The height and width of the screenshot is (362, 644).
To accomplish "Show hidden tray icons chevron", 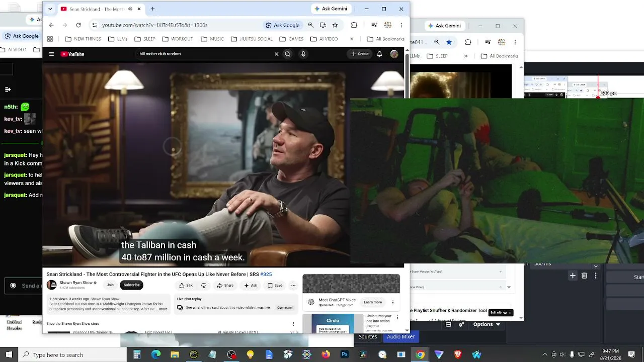I will tap(544, 354).
